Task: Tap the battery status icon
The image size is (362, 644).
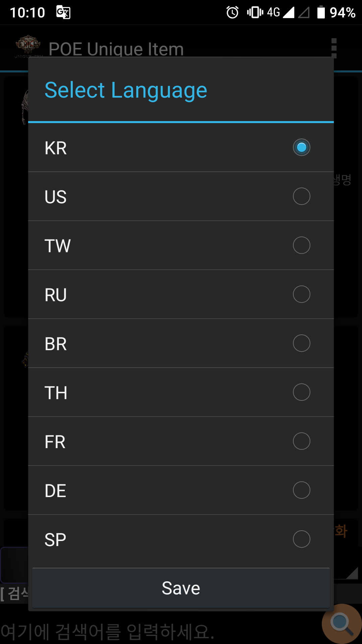Action: pyautogui.click(x=321, y=12)
